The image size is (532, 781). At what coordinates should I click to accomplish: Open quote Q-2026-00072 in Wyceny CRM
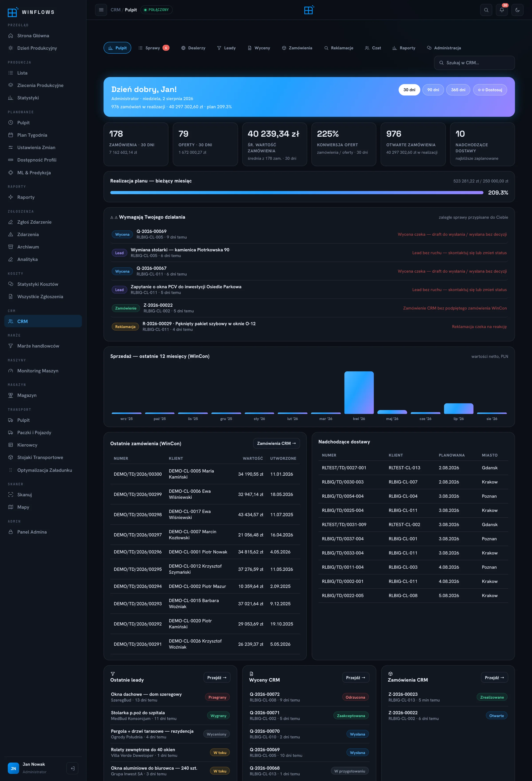[x=309, y=697]
